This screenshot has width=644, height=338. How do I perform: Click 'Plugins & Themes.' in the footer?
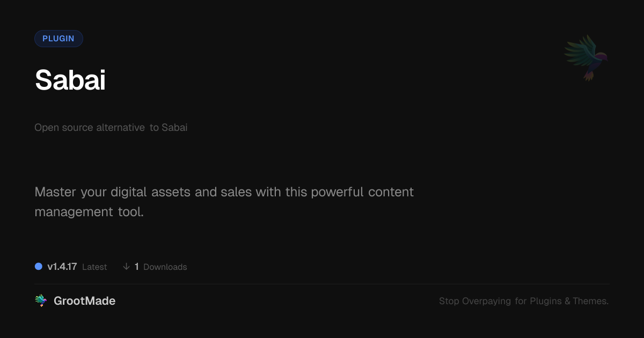[x=569, y=301]
